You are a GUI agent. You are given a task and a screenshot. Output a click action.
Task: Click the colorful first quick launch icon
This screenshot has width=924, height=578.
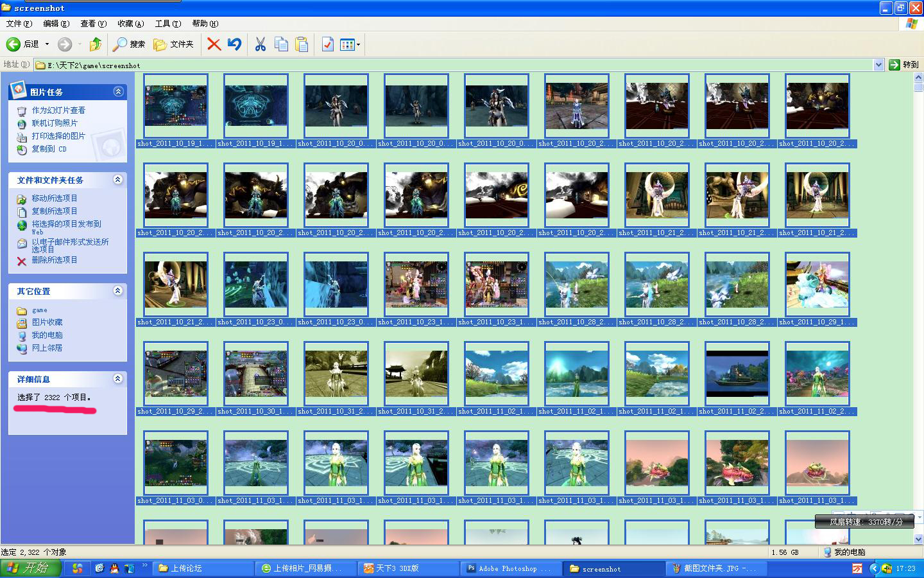click(78, 568)
